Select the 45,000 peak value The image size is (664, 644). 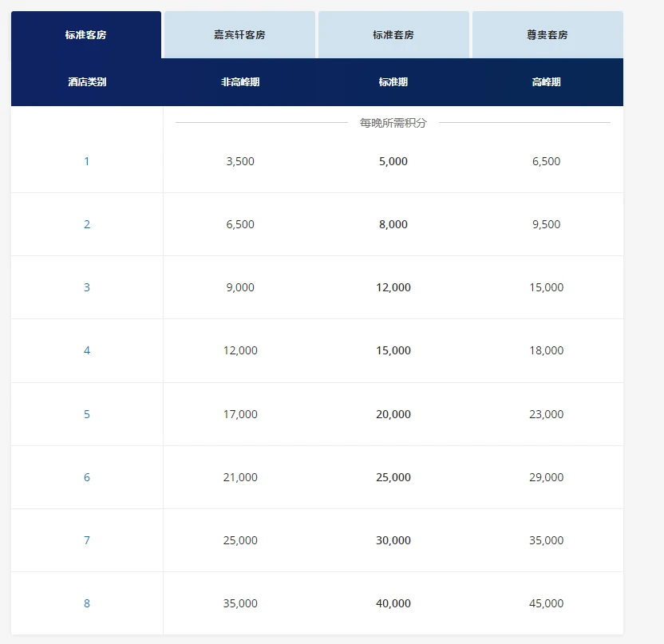[x=546, y=603]
